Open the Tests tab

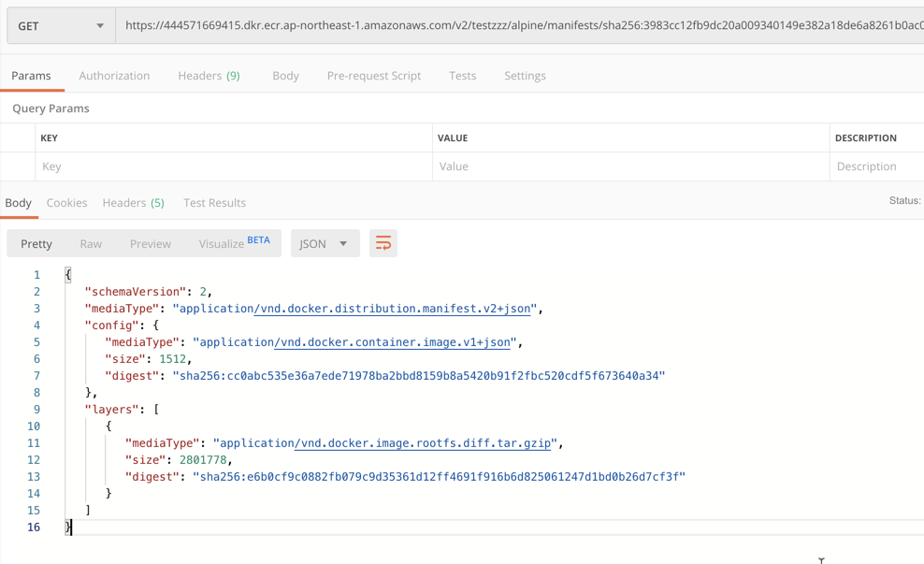(462, 76)
